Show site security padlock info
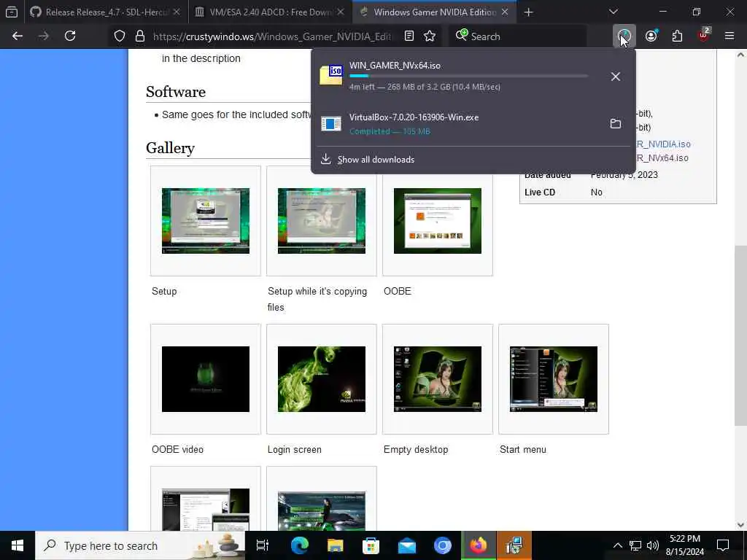The width and height of the screenshot is (747, 560). tap(139, 36)
